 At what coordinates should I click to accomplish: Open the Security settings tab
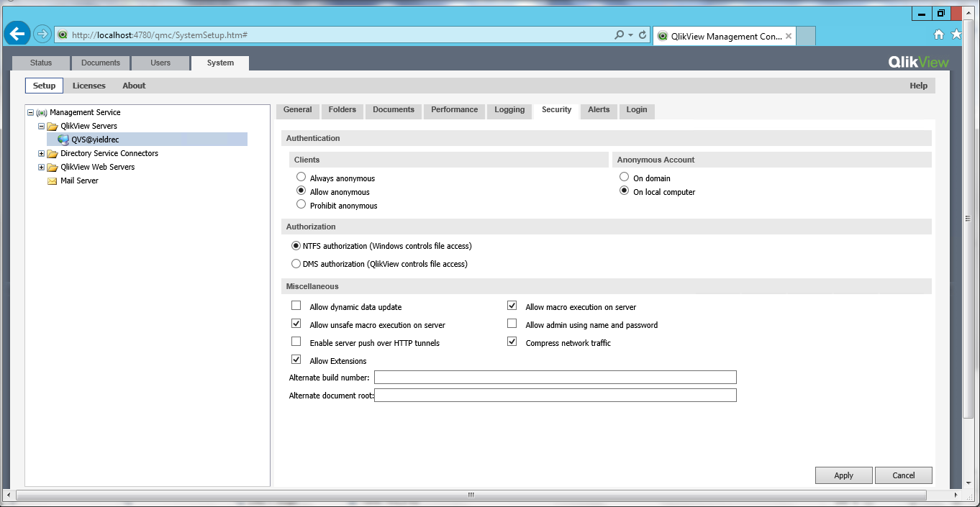tap(556, 110)
